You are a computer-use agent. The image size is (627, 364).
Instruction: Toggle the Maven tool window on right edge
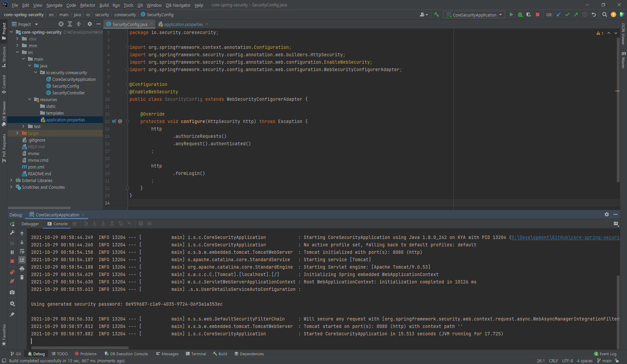(623, 60)
